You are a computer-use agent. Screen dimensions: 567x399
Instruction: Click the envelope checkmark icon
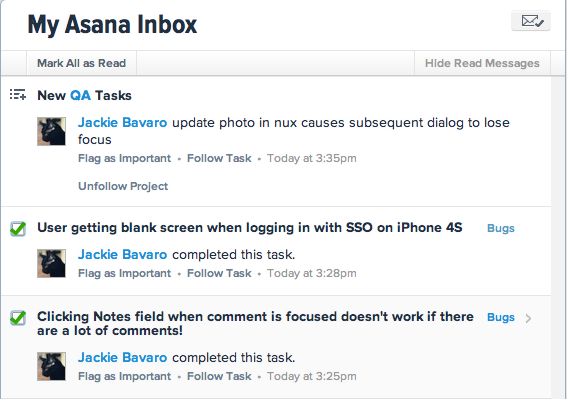click(x=531, y=21)
